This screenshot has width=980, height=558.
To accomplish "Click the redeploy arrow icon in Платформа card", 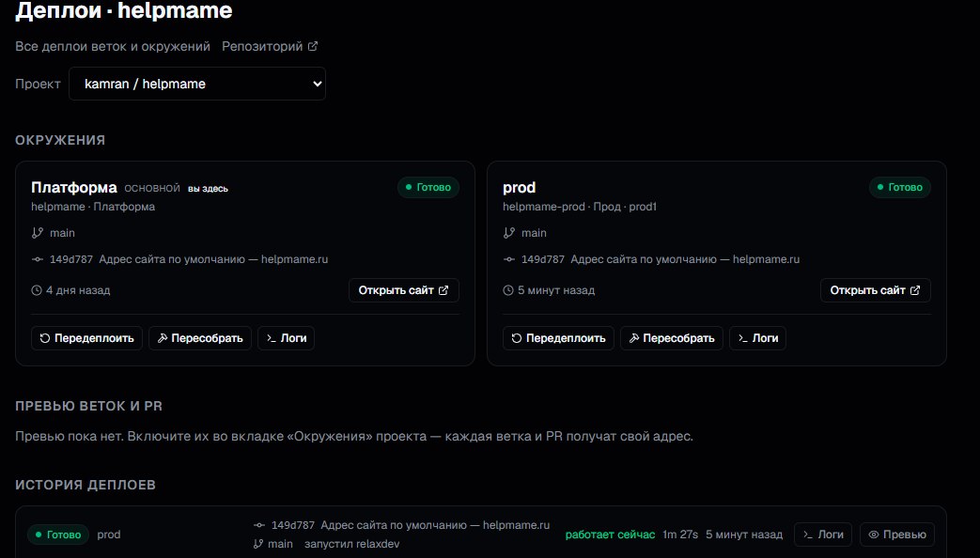I will (45, 338).
